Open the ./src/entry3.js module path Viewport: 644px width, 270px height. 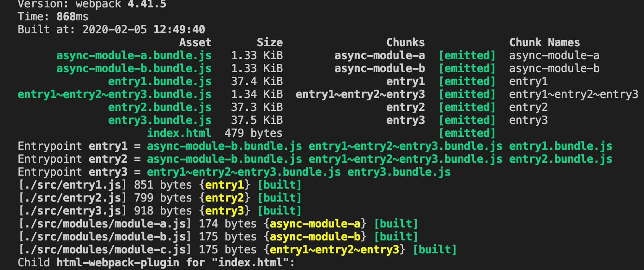[x=73, y=211]
